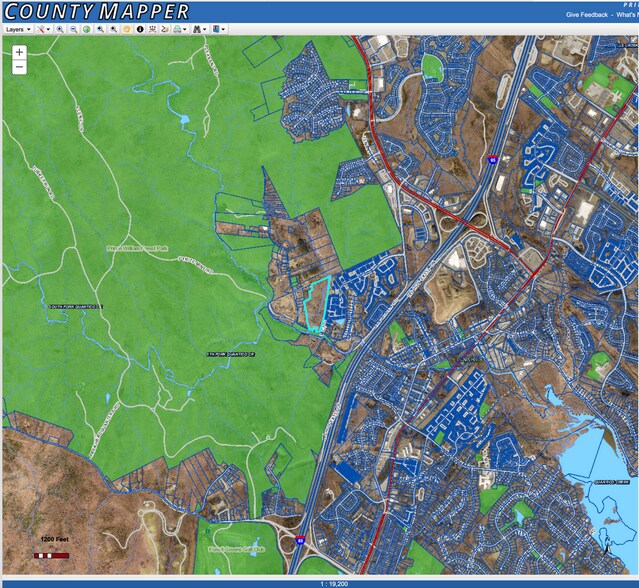Screen dimensions: 639x588
Task: Click the zoom to previous extent icon
Action: pyautogui.click(x=100, y=29)
